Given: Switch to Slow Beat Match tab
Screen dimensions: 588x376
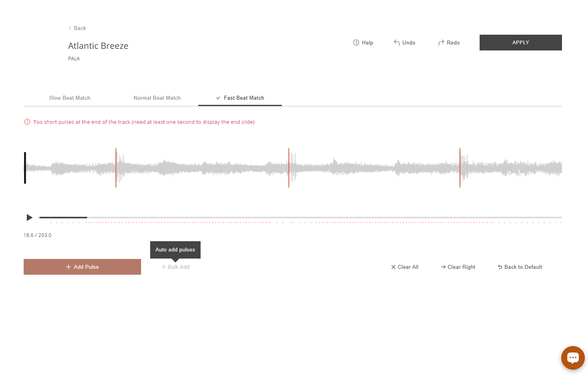Looking at the screenshot, I should [x=70, y=98].
